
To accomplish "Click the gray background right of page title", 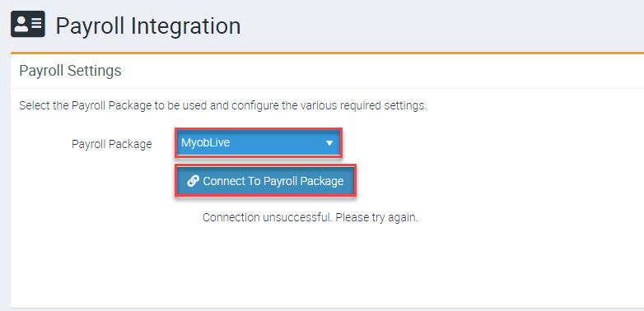I will (x=442, y=26).
